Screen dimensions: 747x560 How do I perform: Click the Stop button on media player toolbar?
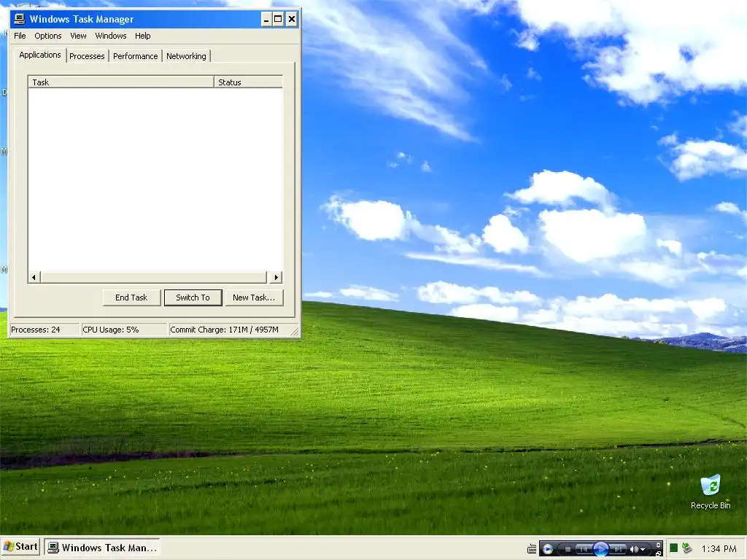point(568,549)
